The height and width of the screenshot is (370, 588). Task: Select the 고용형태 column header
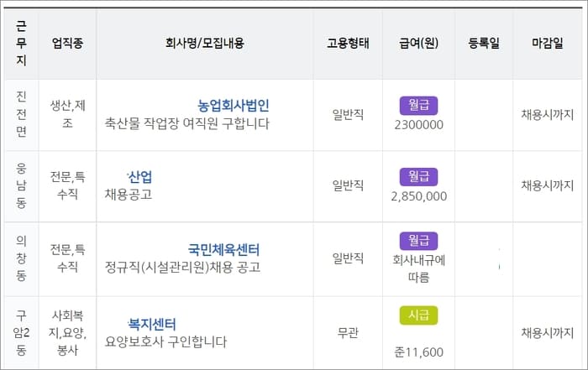tap(348, 43)
